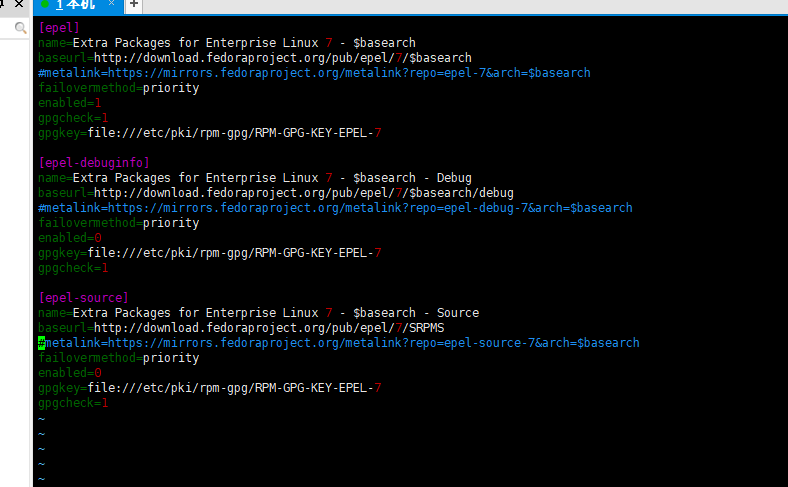Click the green connection status dot on tab
788x487 pixels.
pos(45,5)
